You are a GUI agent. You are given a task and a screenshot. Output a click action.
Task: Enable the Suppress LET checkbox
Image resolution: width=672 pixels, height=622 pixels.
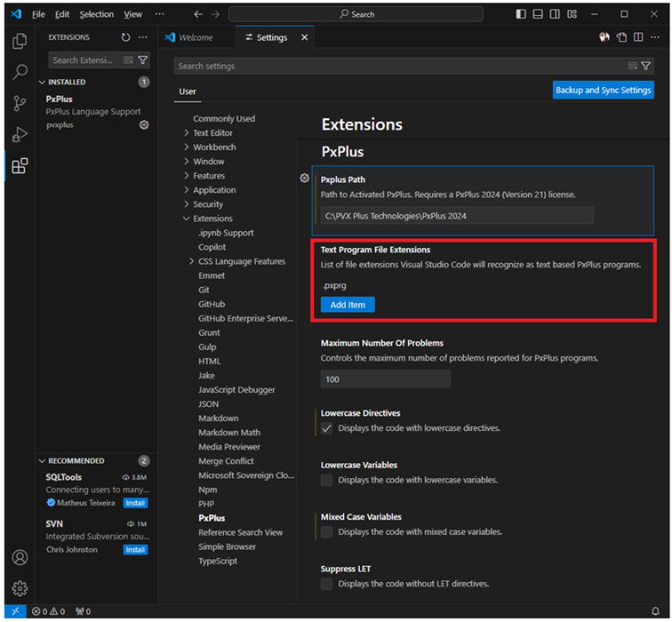click(x=327, y=584)
